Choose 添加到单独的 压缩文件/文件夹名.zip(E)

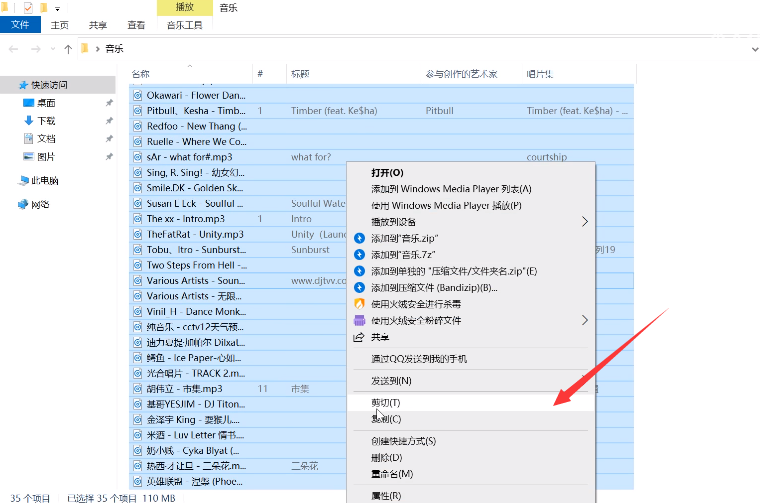coord(471,271)
